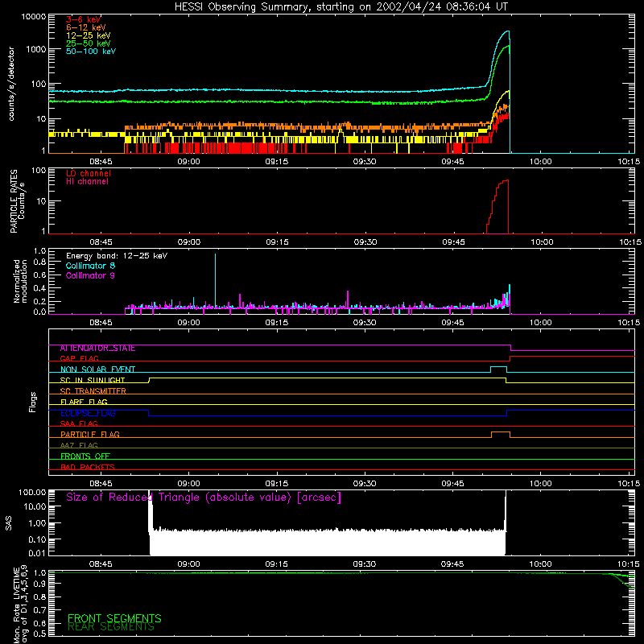Click the FRONTS_OFF flag label
644x644 pixels.
(x=85, y=456)
